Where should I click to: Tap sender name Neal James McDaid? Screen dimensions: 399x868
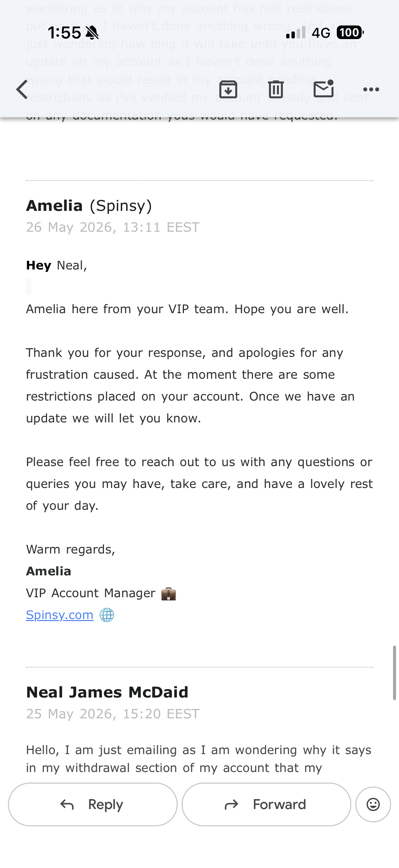click(107, 692)
